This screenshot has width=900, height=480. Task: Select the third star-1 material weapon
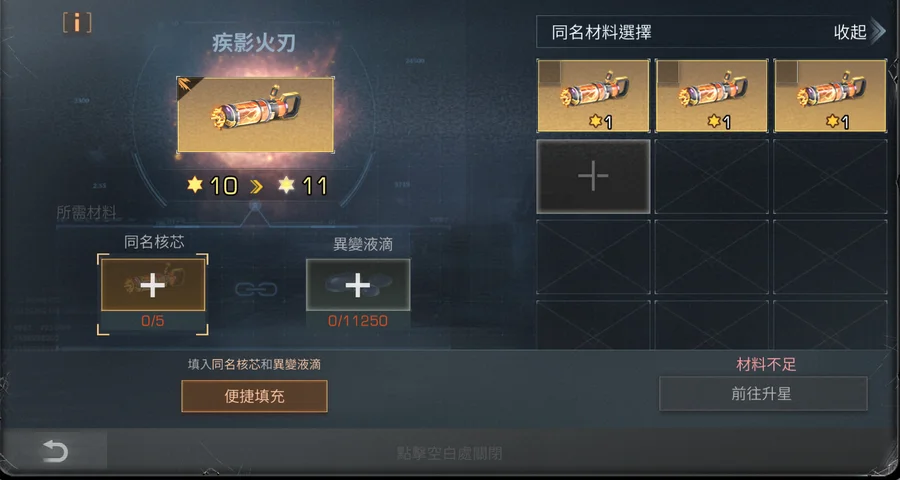pos(830,95)
